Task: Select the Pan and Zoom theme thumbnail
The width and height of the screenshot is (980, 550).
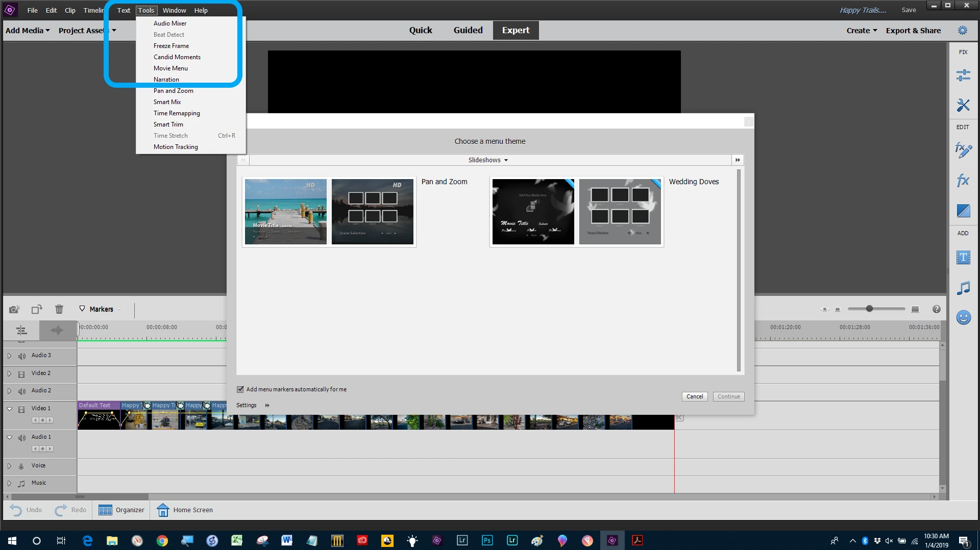Action: click(329, 212)
